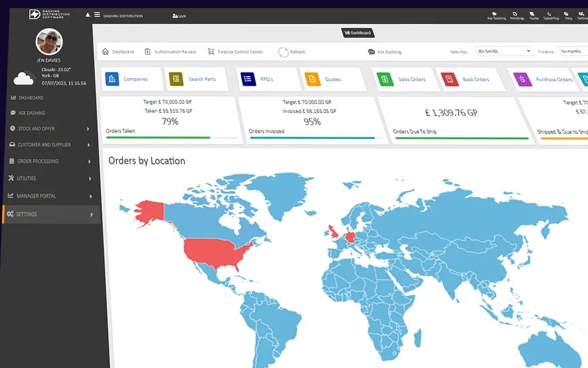Open the Sales Rep dropdown showing JEN DAVIES

[504, 51]
